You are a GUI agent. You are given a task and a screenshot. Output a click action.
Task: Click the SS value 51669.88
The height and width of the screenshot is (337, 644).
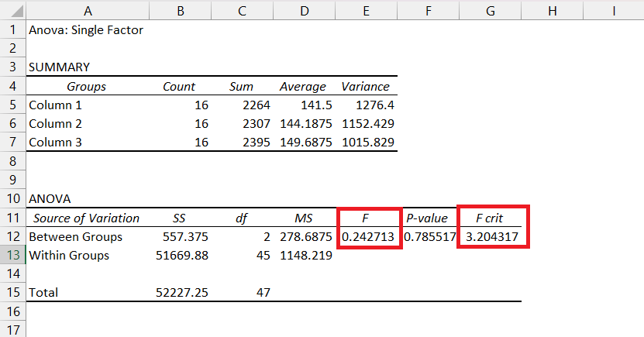pos(182,256)
